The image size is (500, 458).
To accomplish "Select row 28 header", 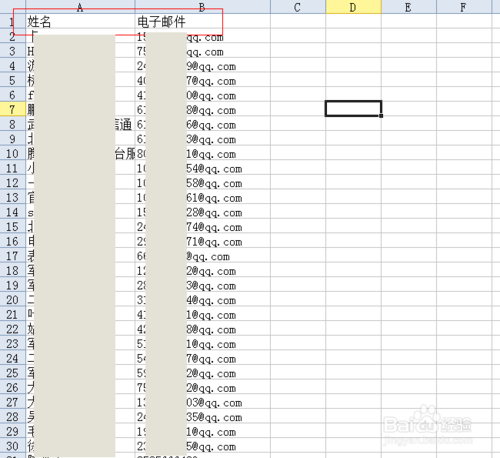I will pyautogui.click(x=13, y=417).
